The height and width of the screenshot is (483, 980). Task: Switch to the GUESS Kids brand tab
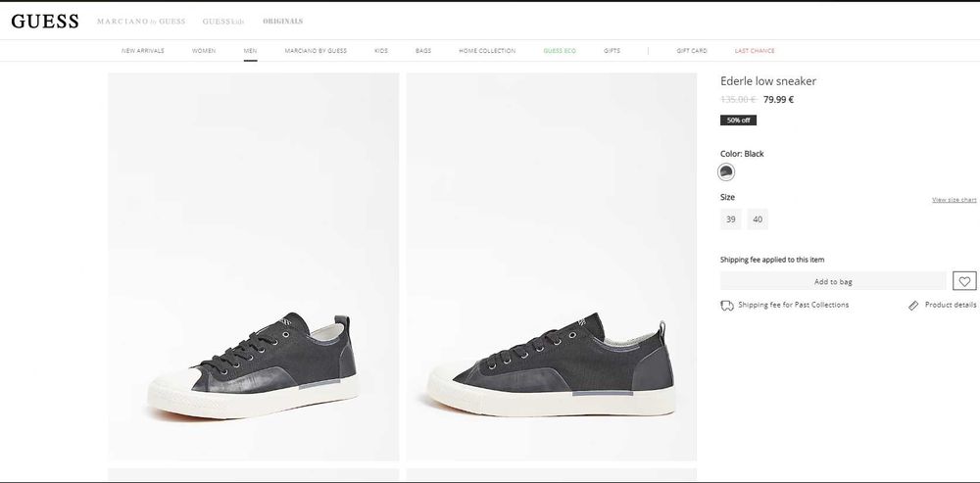click(x=222, y=21)
